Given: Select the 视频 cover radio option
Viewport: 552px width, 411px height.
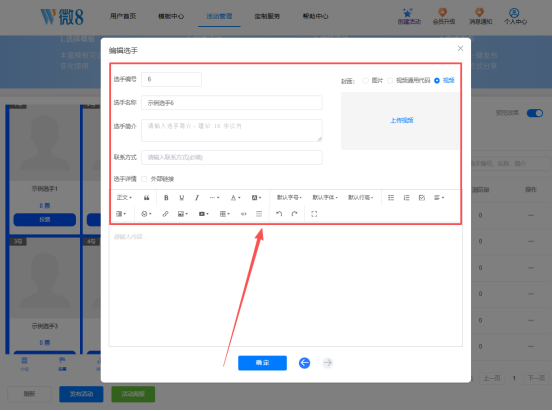Looking at the screenshot, I should point(437,81).
